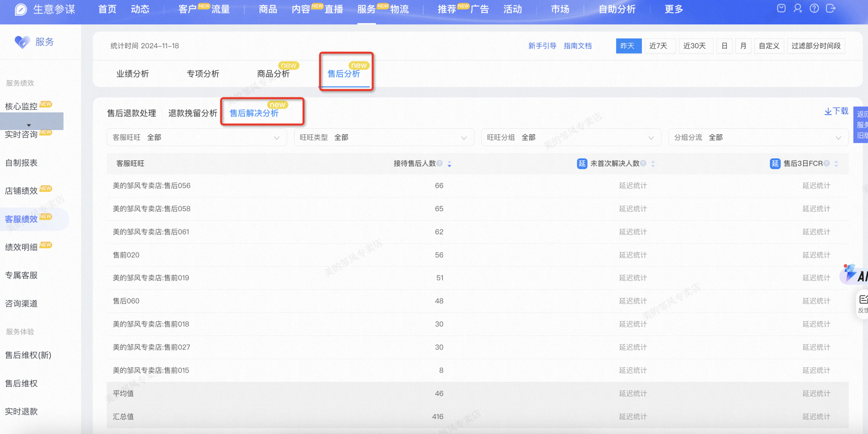Open 实时退款 in the sidebar

(x=21, y=412)
